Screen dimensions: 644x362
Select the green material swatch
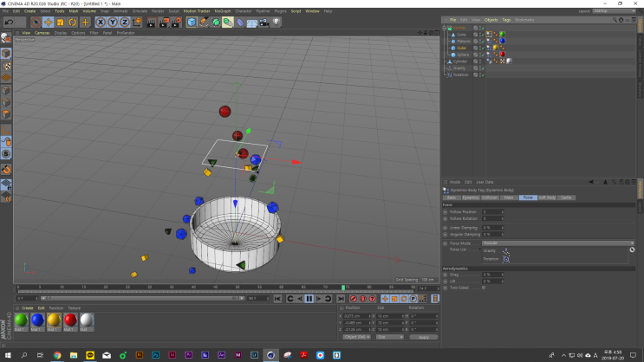pos(21,320)
